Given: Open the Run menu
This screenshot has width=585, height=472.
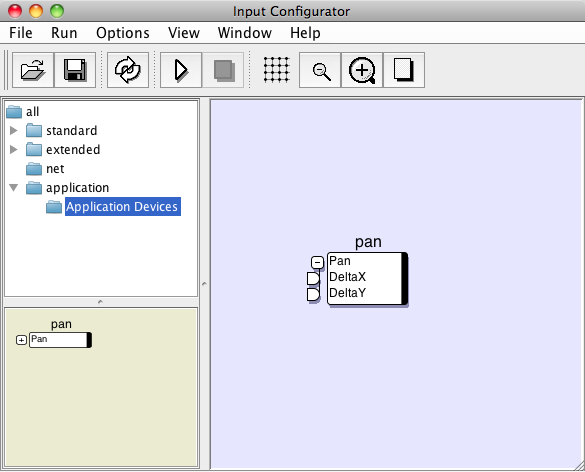Looking at the screenshot, I should (64, 33).
